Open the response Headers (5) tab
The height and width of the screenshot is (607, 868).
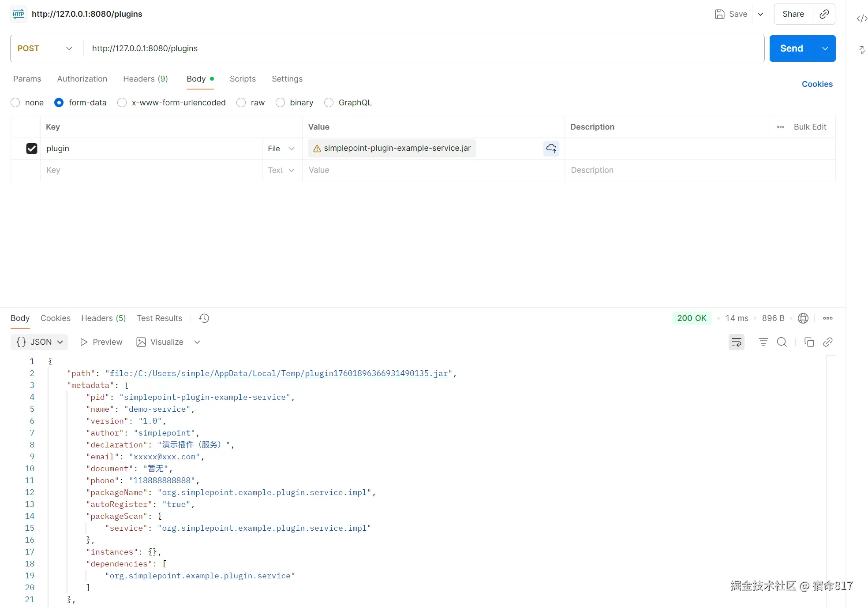click(103, 318)
